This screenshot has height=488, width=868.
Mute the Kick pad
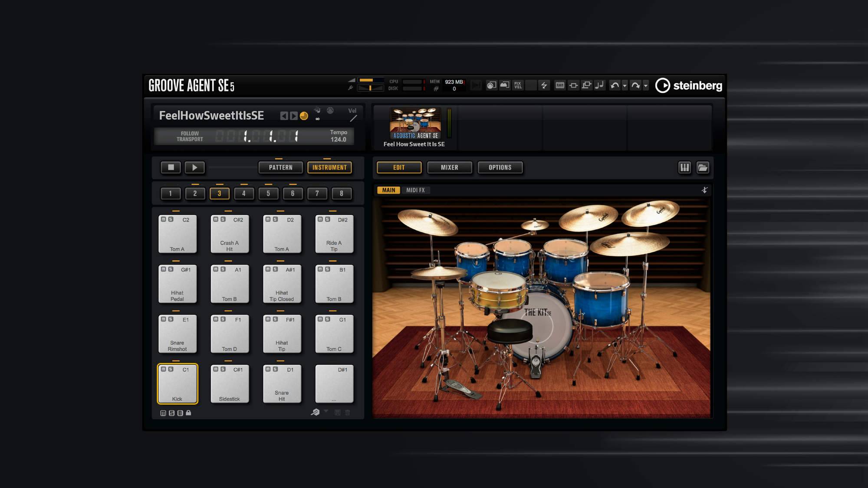(164, 369)
